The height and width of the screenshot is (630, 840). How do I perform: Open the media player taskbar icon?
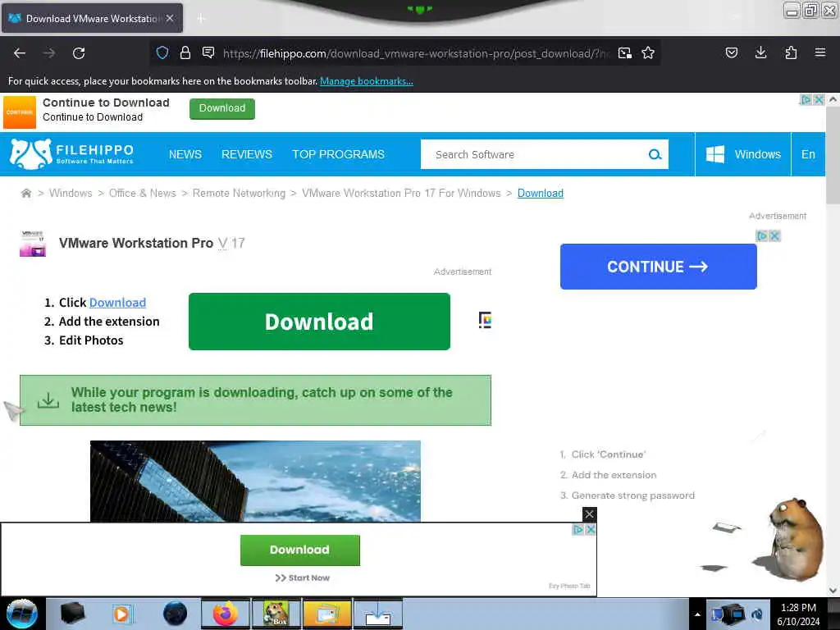[122, 614]
